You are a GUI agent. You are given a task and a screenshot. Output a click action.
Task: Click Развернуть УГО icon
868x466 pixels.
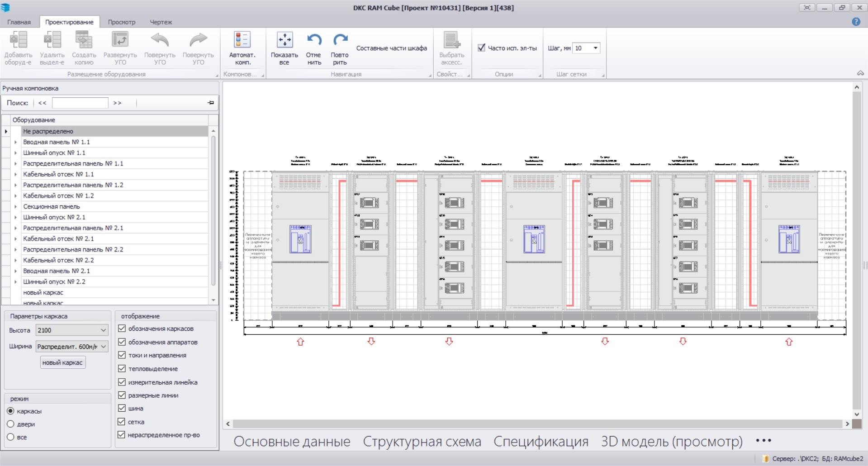120,40
